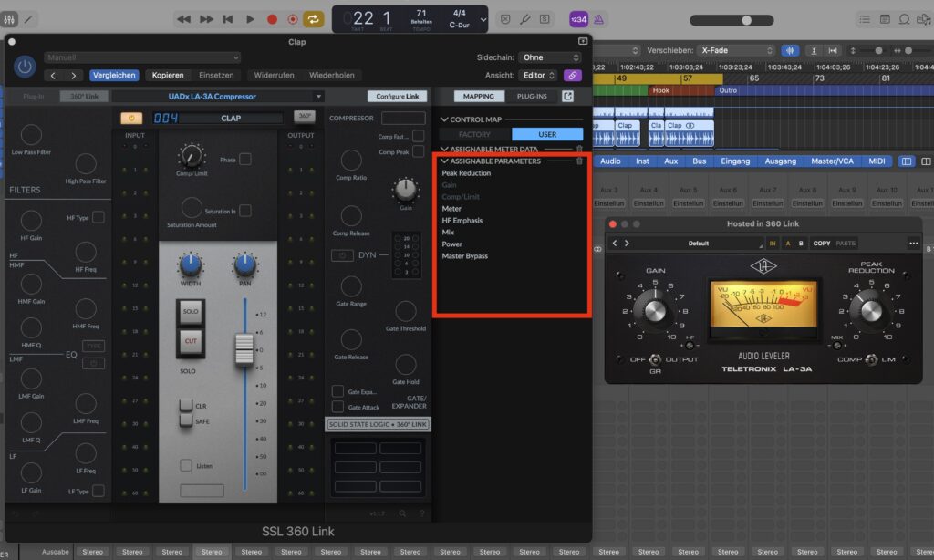Image resolution: width=934 pixels, height=560 pixels.
Task: Click the LA-3A PEAK REDUCTION knob
Action: click(871, 310)
